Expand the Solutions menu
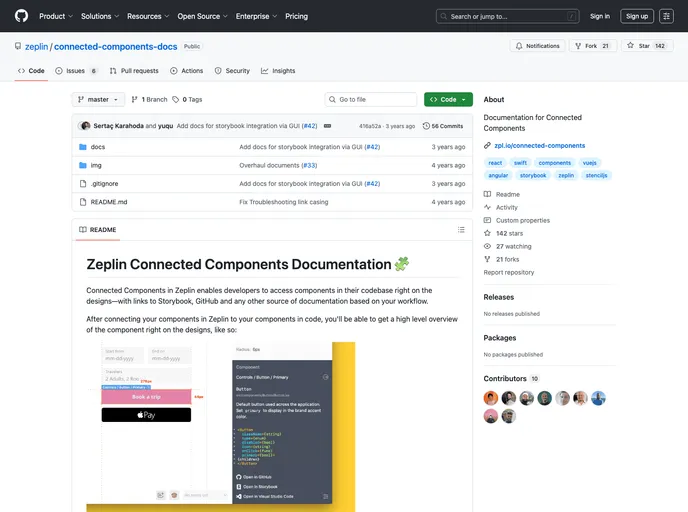The image size is (688, 512). coord(100,16)
